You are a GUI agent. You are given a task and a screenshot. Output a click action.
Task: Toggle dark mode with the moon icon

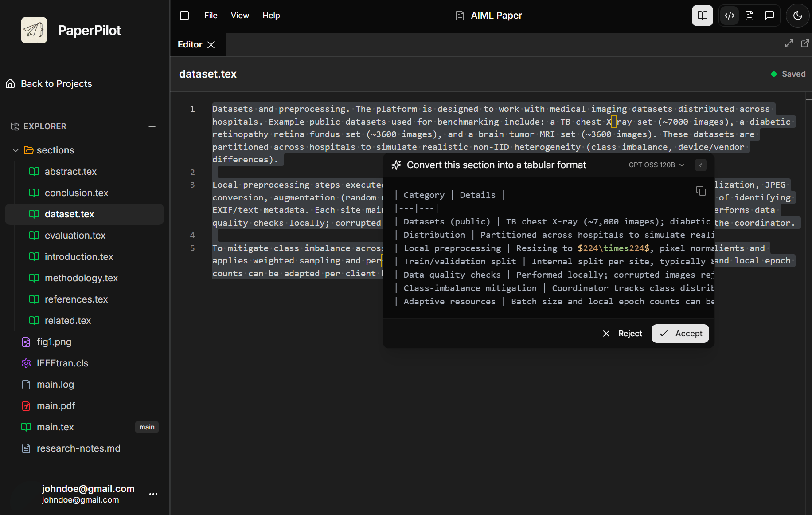797,15
